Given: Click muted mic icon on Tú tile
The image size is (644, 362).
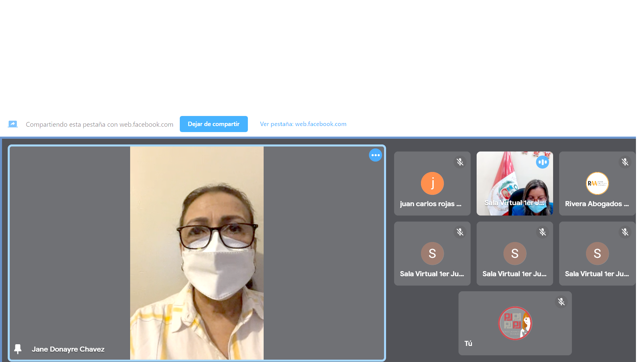Looking at the screenshot, I should tap(561, 302).
